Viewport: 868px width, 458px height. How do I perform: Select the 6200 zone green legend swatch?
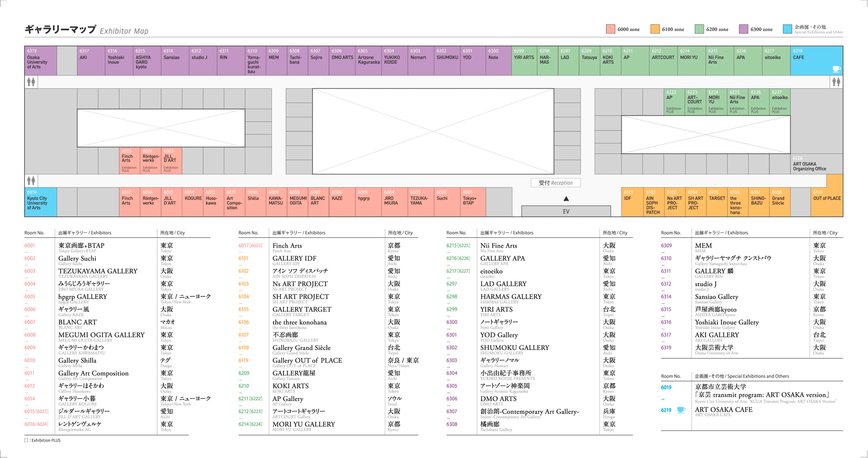[x=699, y=29]
